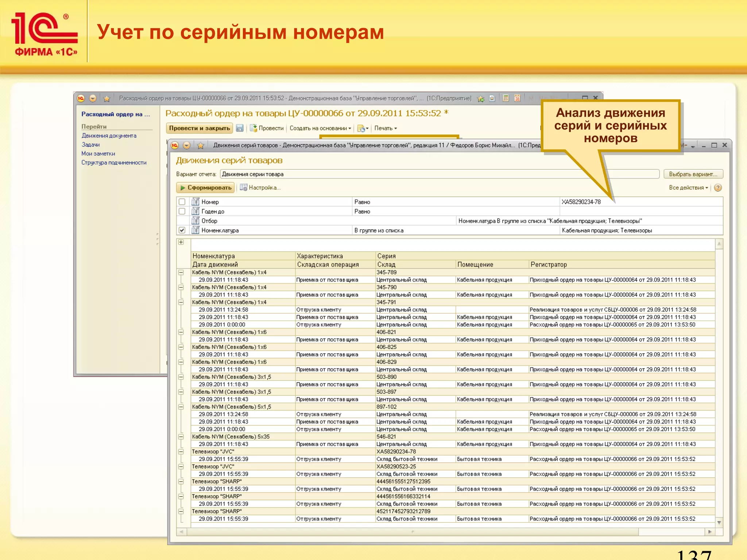747x560 pixels.
Task: Click the 1C logo in the Движения серий товаров title bar
Action: point(175,145)
